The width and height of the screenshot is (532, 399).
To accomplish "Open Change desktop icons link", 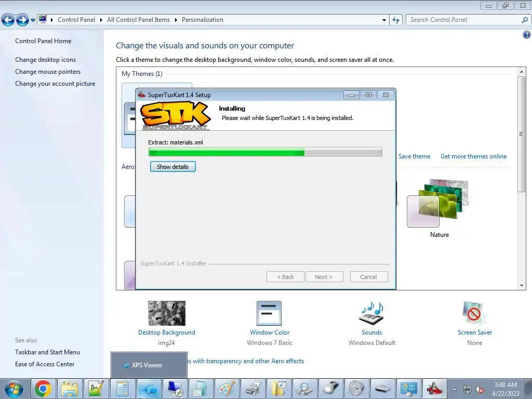I will (46, 60).
